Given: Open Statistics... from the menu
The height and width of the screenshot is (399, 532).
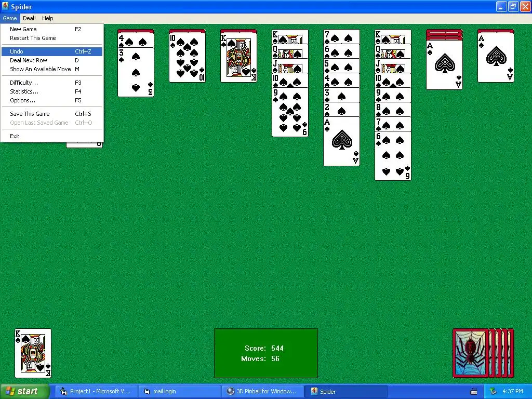Looking at the screenshot, I should [x=52, y=91].
